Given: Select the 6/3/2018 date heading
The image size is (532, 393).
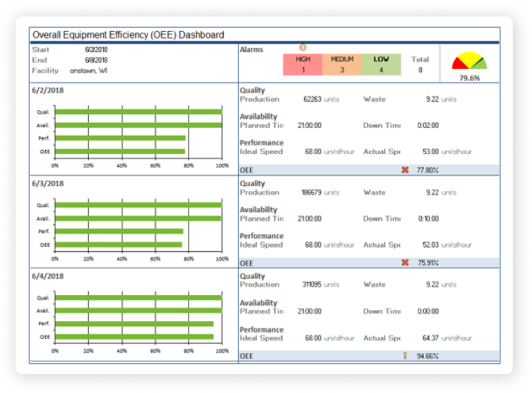Looking at the screenshot, I should coord(47,183).
